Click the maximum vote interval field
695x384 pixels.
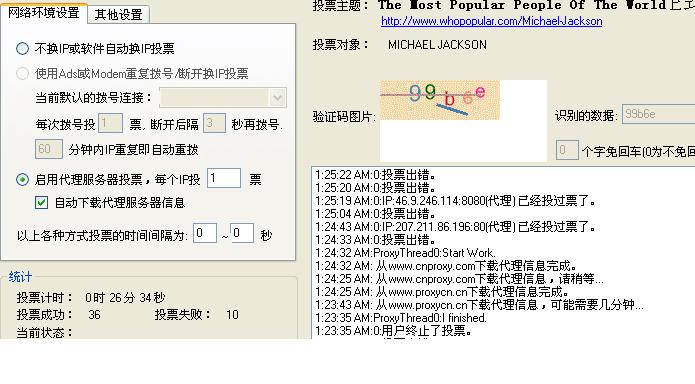242,233
